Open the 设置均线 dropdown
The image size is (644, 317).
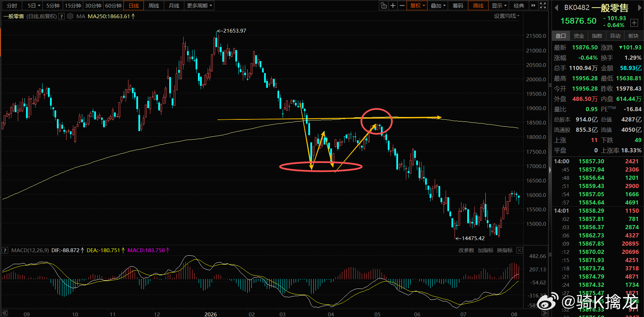pos(507,16)
